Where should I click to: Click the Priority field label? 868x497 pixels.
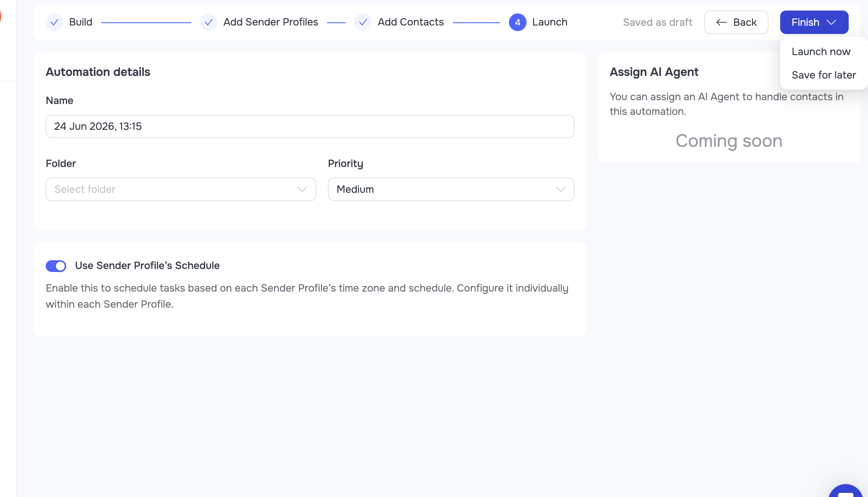click(x=346, y=164)
